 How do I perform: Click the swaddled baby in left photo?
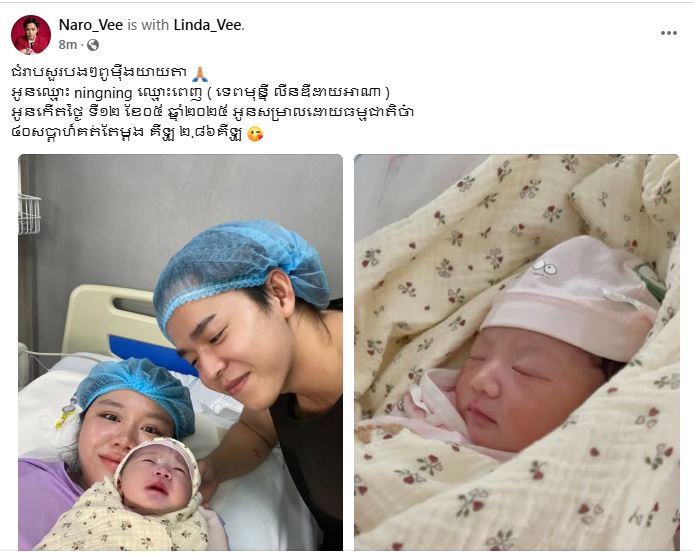[x=128, y=497]
